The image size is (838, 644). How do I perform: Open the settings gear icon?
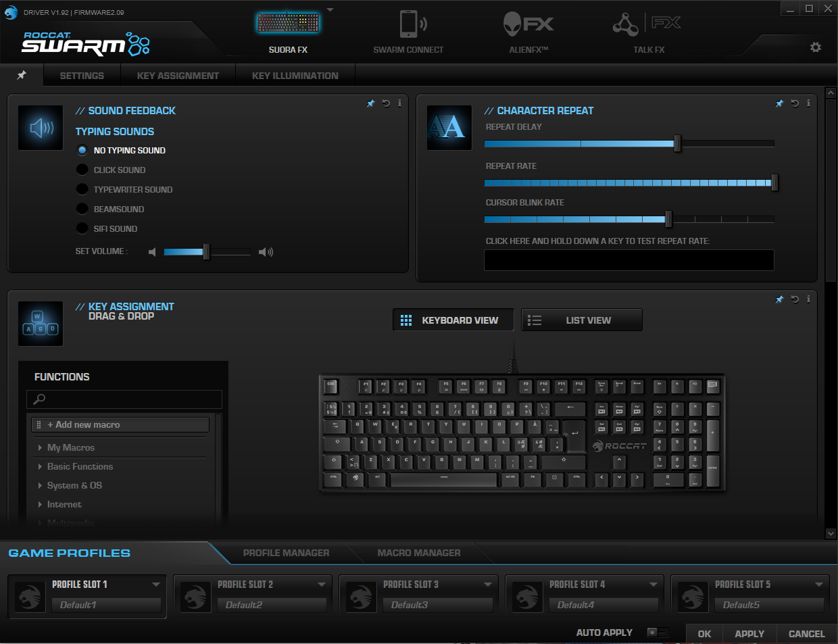pyautogui.click(x=816, y=47)
